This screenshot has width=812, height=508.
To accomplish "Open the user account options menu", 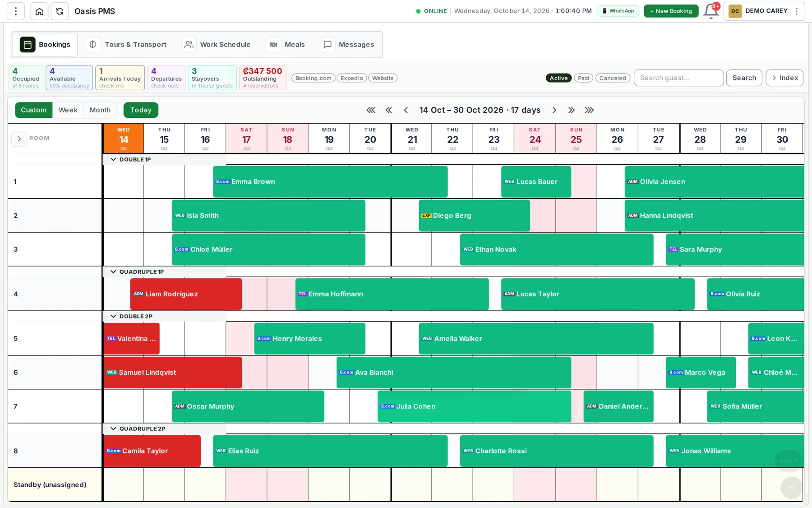I will click(x=797, y=11).
